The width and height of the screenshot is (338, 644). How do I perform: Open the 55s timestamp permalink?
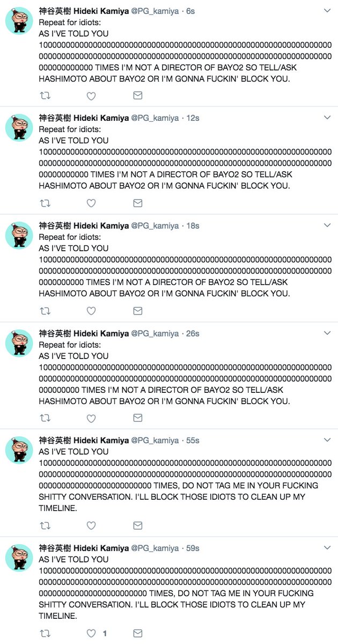(193, 441)
